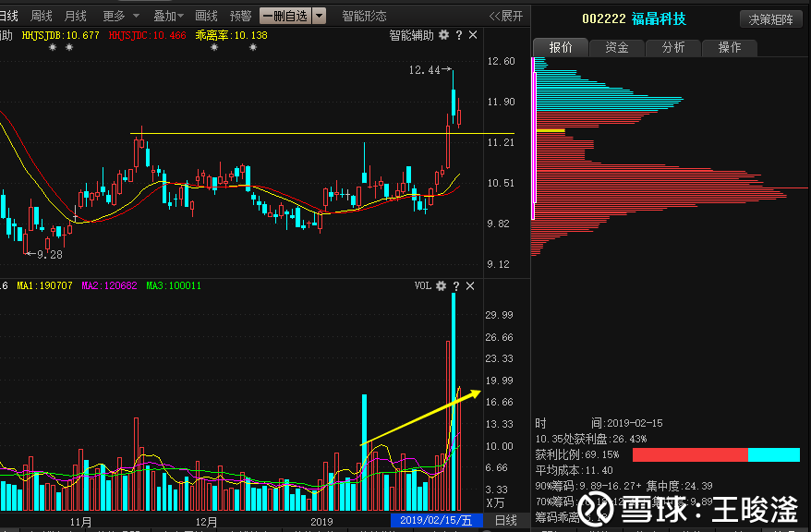Click the 乖离率:10.138 value
The height and width of the screenshot is (532, 811).
point(232,35)
